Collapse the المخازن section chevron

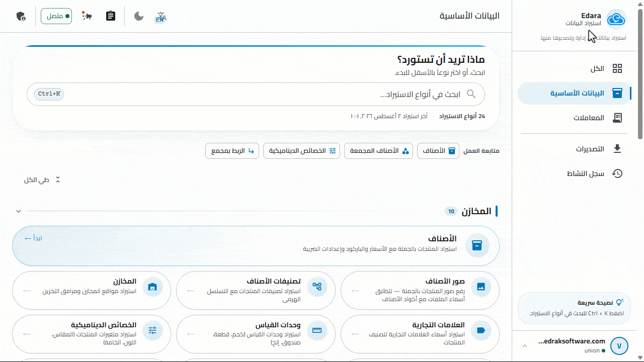[x=19, y=211]
